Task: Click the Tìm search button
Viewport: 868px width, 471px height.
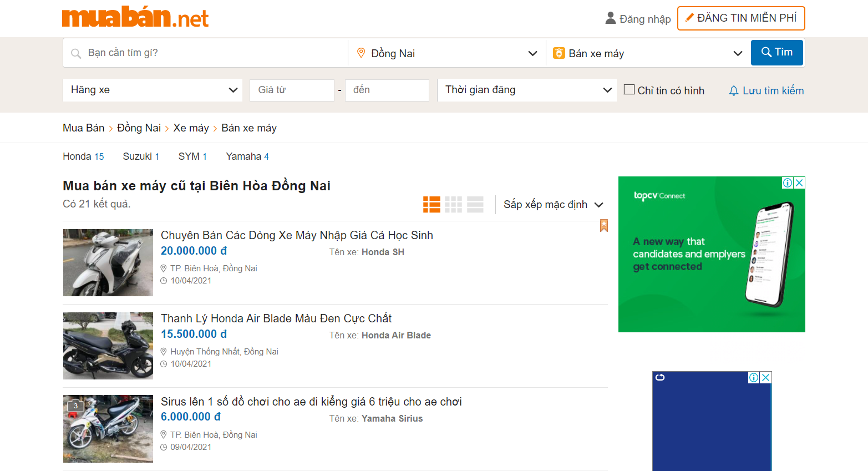Action: 776,52
